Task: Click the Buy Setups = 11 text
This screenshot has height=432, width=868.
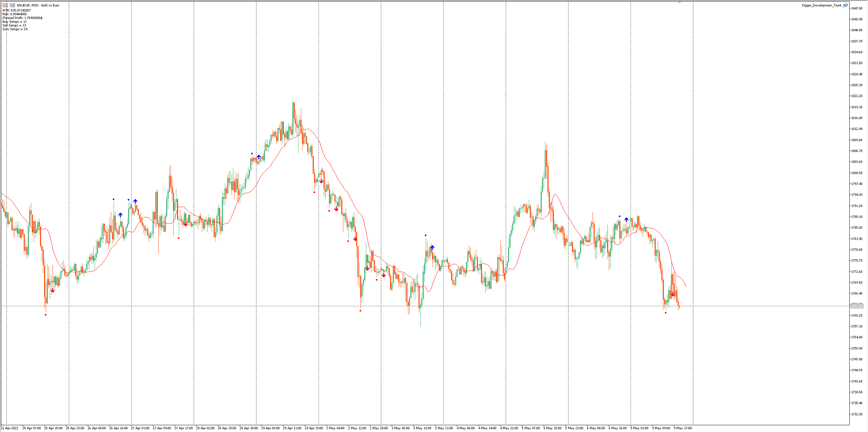Action: (x=15, y=22)
